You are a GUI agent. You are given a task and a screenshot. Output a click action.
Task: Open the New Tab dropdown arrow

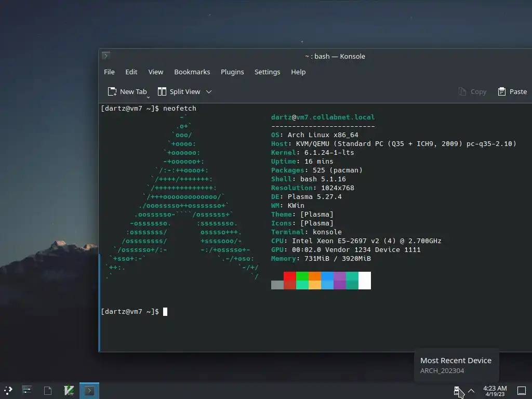coord(148,97)
